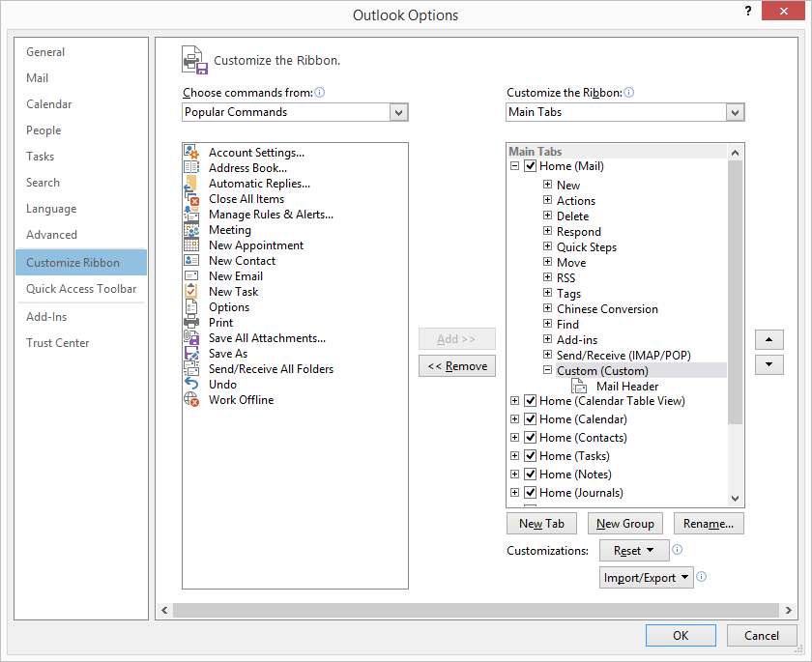Select the Undo command icon
The width and height of the screenshot is (812, 662).
[x=190, y=384]
